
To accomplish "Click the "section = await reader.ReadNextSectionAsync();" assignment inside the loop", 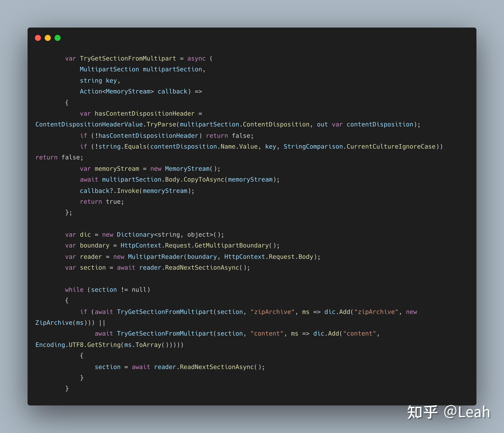I will pyautogui.click(x=180, y=367).
